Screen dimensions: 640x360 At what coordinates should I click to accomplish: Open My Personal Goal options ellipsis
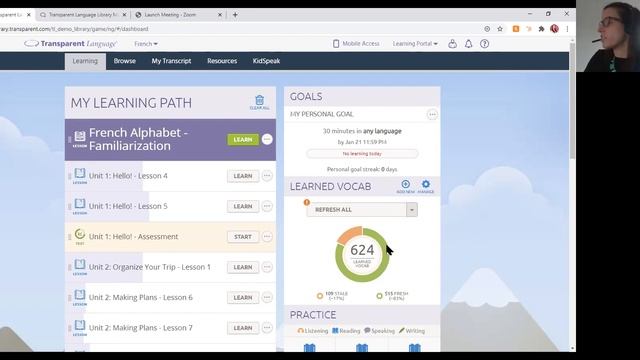point(432,114)
